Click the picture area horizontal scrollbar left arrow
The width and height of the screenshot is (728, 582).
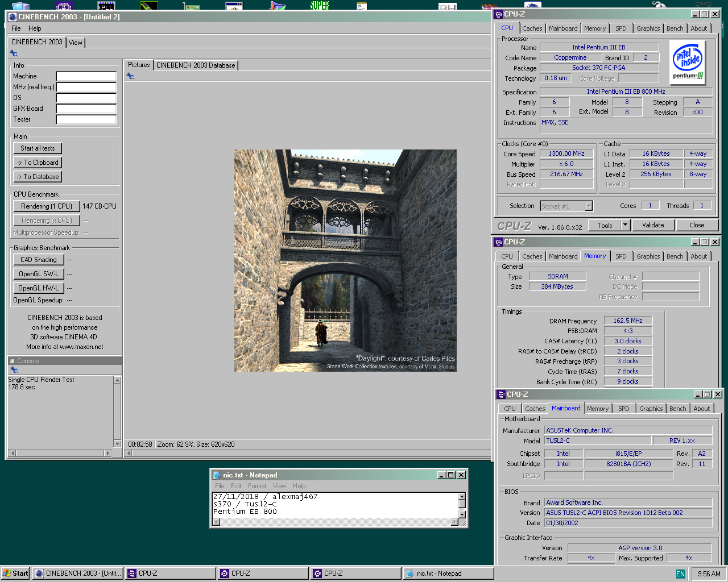click(129, 453)
